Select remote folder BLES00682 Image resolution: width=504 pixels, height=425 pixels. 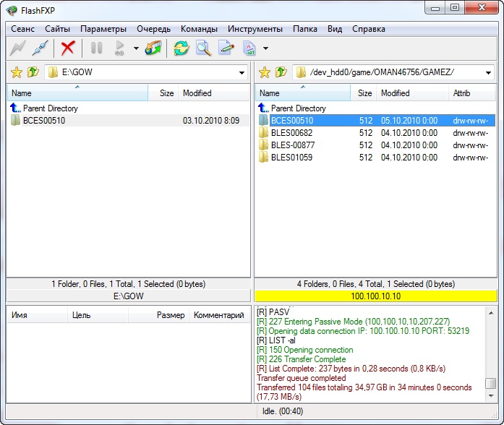point(291,133)
